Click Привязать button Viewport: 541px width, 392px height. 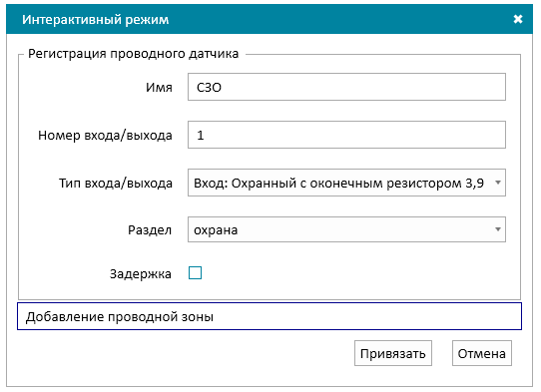[393, 353]
